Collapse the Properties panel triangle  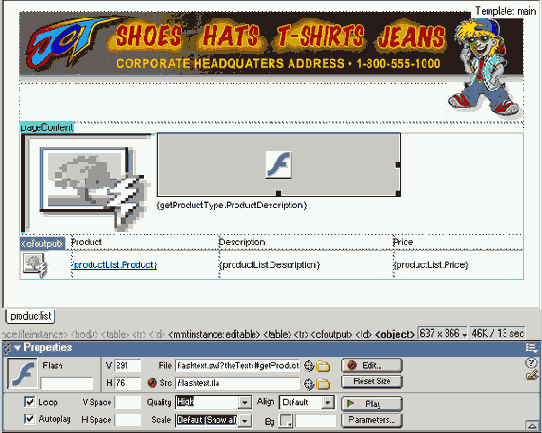point(17,348)
